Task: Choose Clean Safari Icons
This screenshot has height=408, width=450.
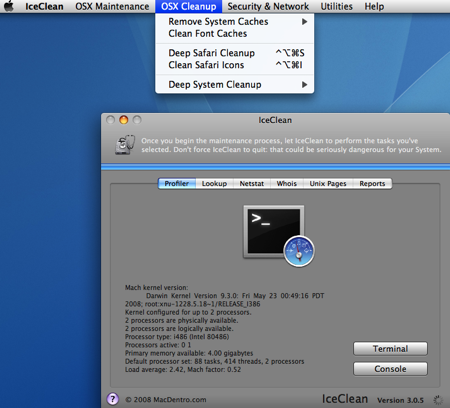Action: tap(234, 65)
